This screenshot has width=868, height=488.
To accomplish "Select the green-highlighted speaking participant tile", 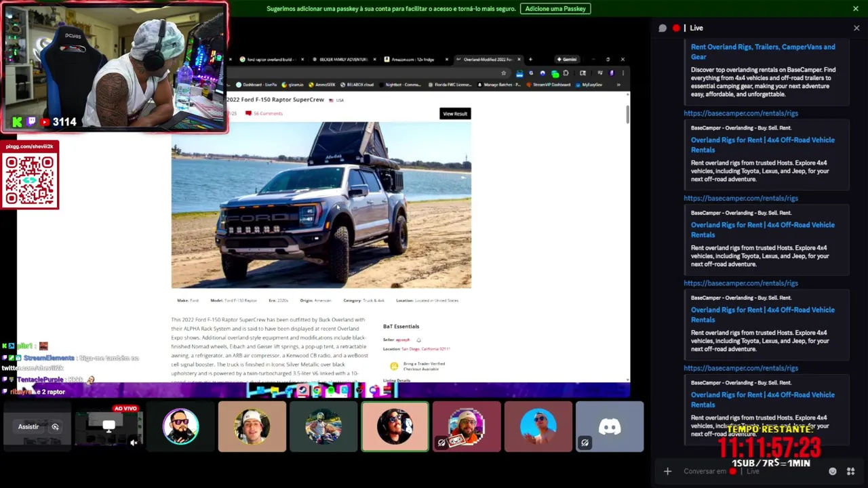I will click(x=395, y=426).
